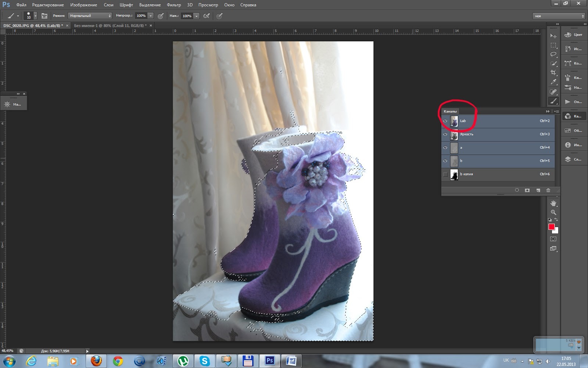Screen dimensions: 588x368
Task: Toggle pressure for size button
Action: [x=219, y=16]
